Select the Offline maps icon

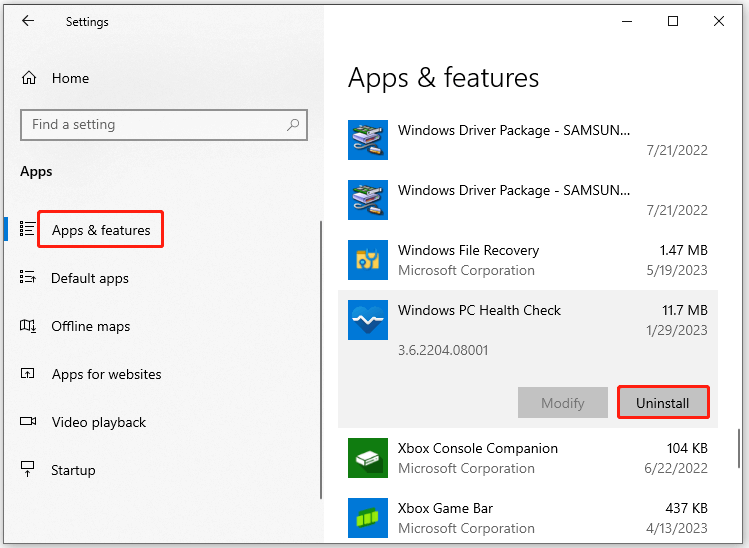pos(28,326)
